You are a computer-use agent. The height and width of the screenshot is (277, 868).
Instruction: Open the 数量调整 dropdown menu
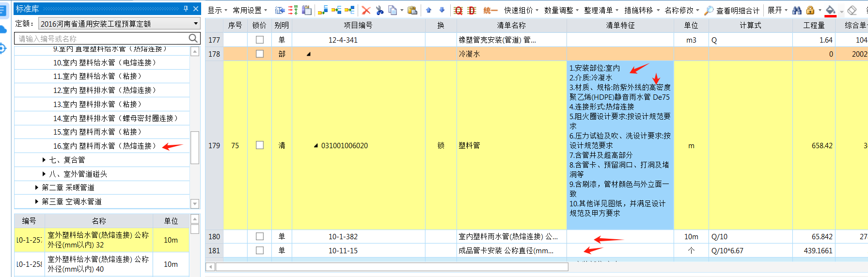tap(561, 10)
